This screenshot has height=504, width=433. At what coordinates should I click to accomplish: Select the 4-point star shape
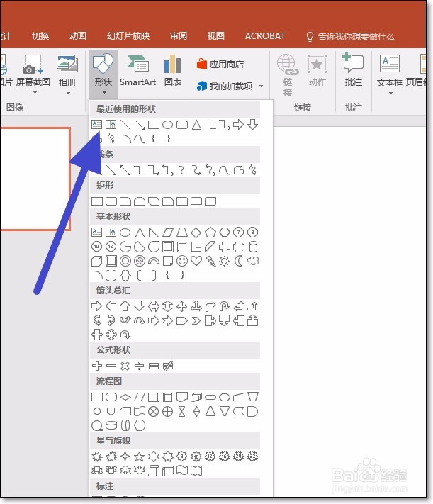125,456
